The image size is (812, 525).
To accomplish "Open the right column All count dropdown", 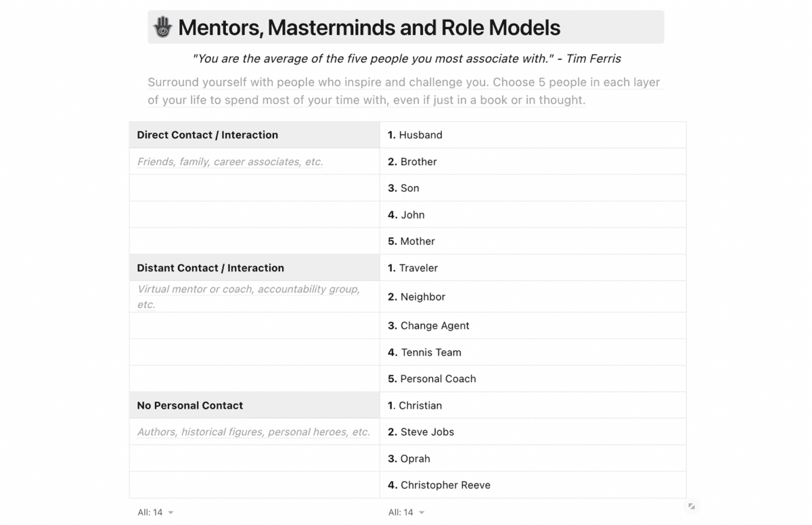I will (x=406, y=512).
